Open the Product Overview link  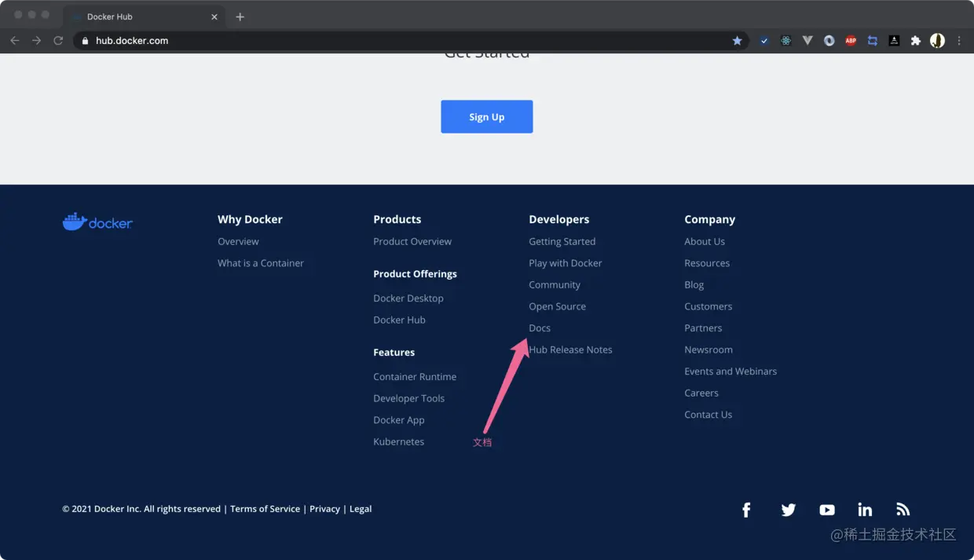(412, 241)
